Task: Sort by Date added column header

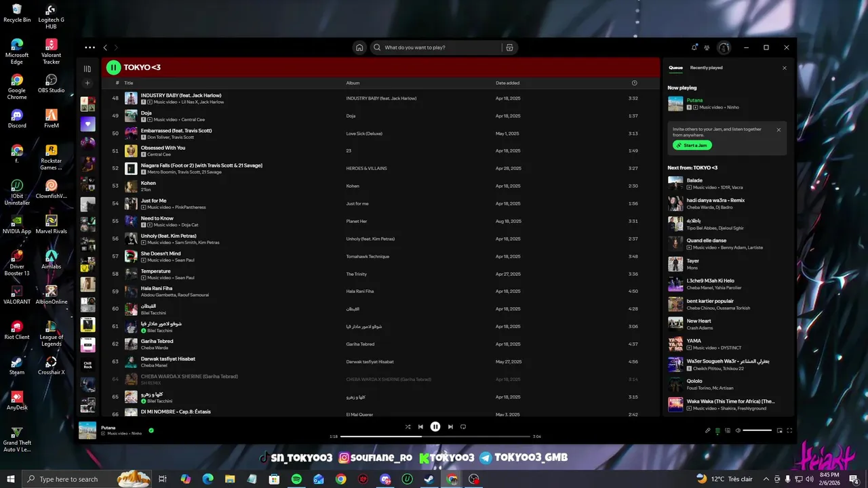Action: point(507,83)
